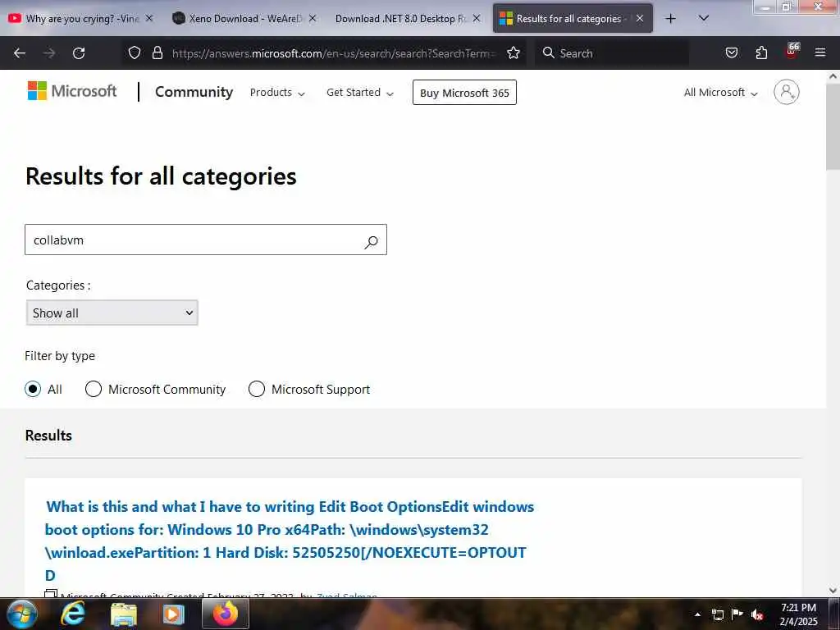Expand the All Microsoft menu
The image size is (840, 630).
(x=720, y=93)
